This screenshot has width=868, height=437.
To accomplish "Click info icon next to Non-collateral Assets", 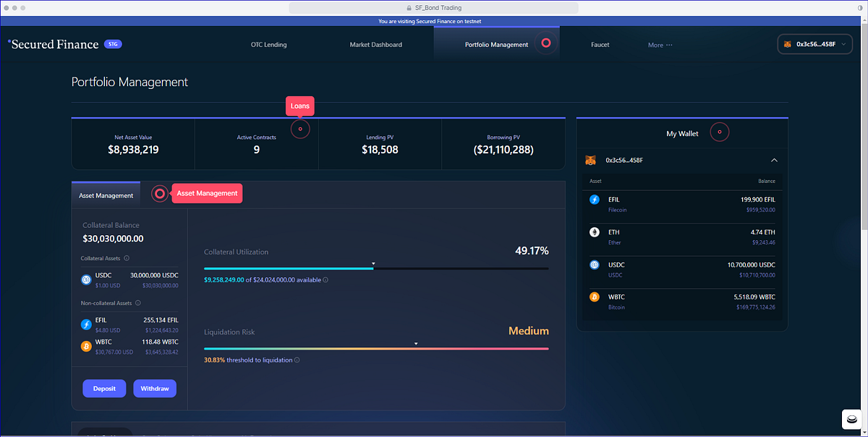I will pyautogui.click(x=137, y=303).
